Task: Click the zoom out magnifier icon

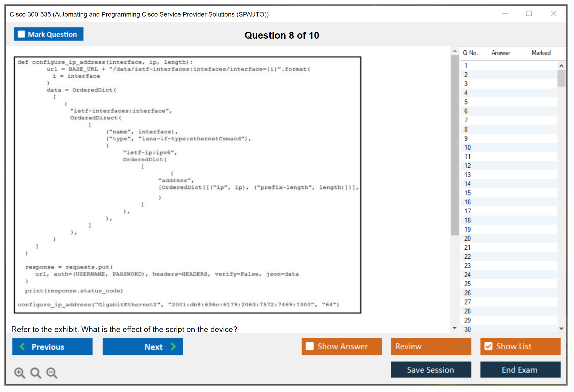Action: 52,373
